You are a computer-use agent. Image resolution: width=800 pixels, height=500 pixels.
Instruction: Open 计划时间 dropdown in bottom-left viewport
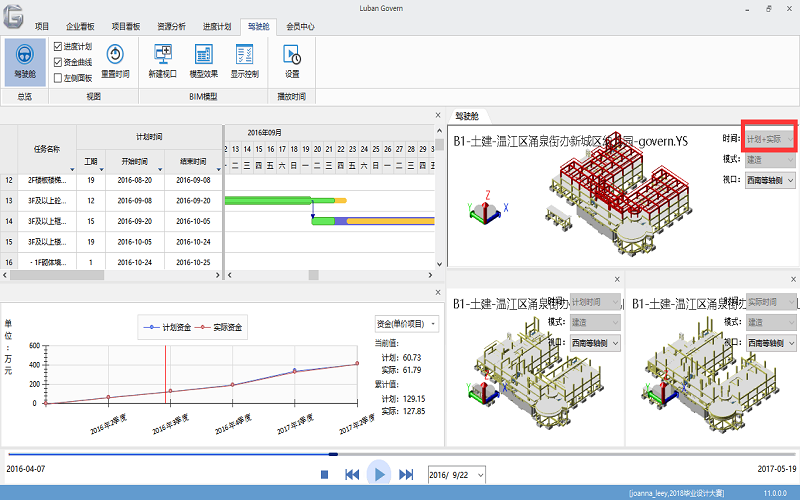595,302
